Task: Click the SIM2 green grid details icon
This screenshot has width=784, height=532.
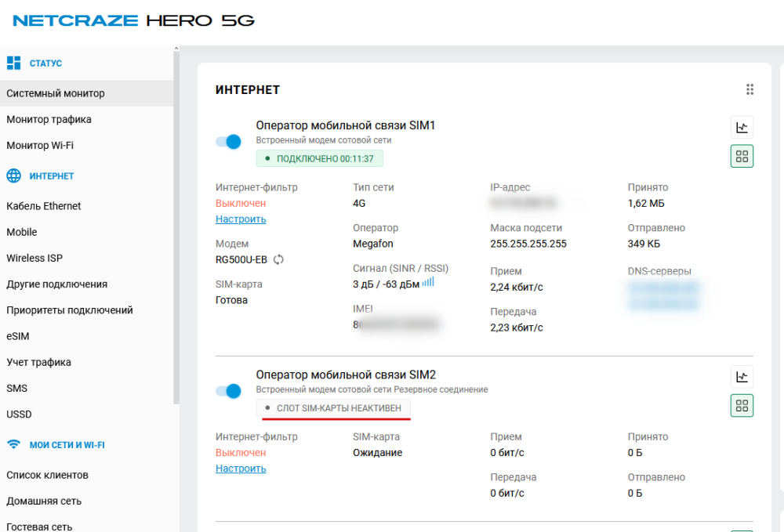Action: tap(742, 405)
